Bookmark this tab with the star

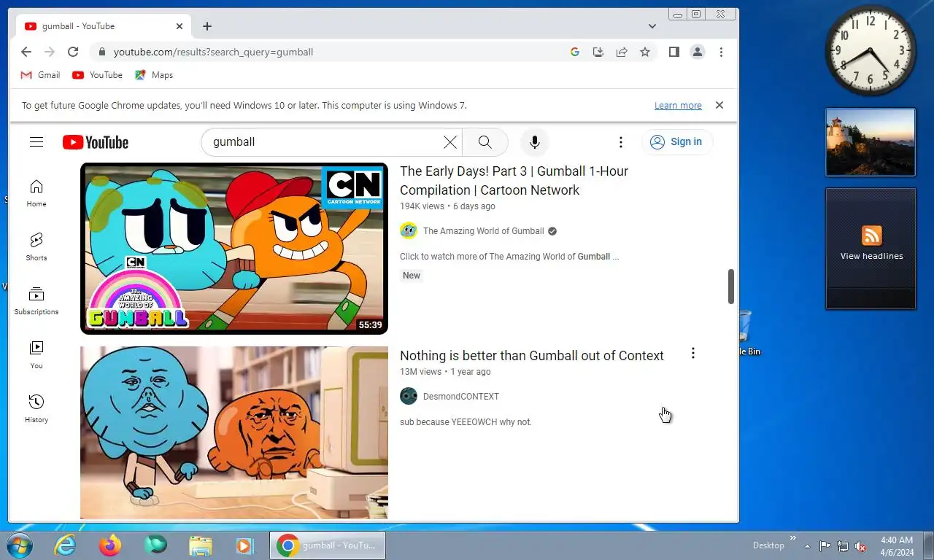(x=645, y=52)
